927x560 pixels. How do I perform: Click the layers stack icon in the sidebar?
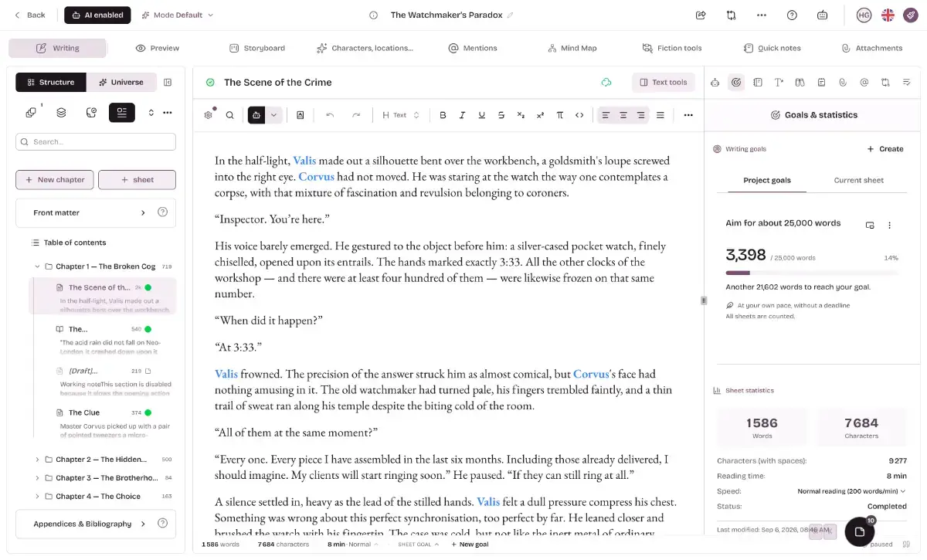(61, 112)
